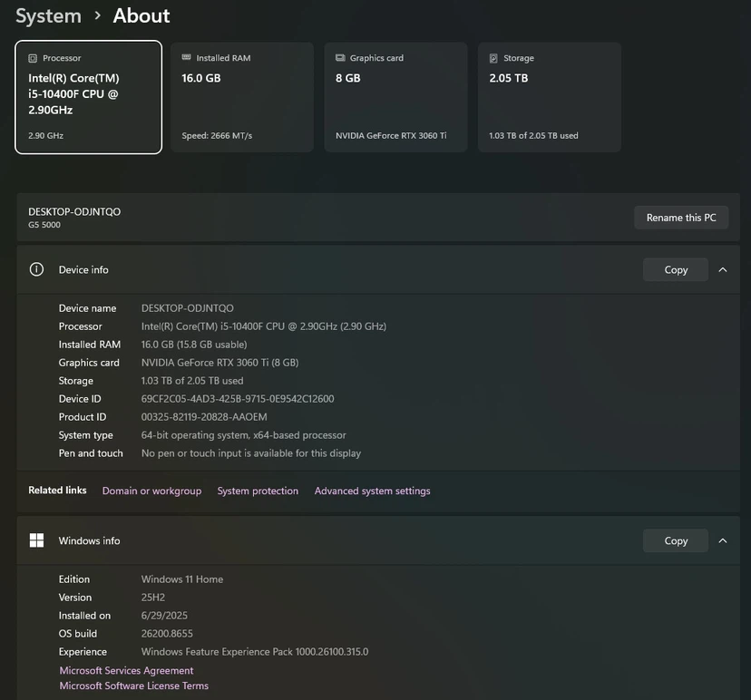Click NVIDIA GeForce RTX 3060 Ti (8 GB) value
This screenshot has height=700, width=751.
tap(219, 363)
